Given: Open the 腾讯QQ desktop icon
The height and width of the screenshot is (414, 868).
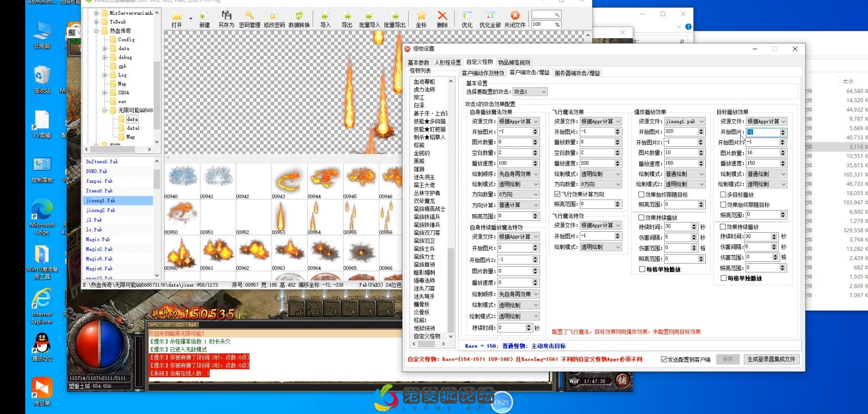Looking at the screenshot, I should coord(42,346).
